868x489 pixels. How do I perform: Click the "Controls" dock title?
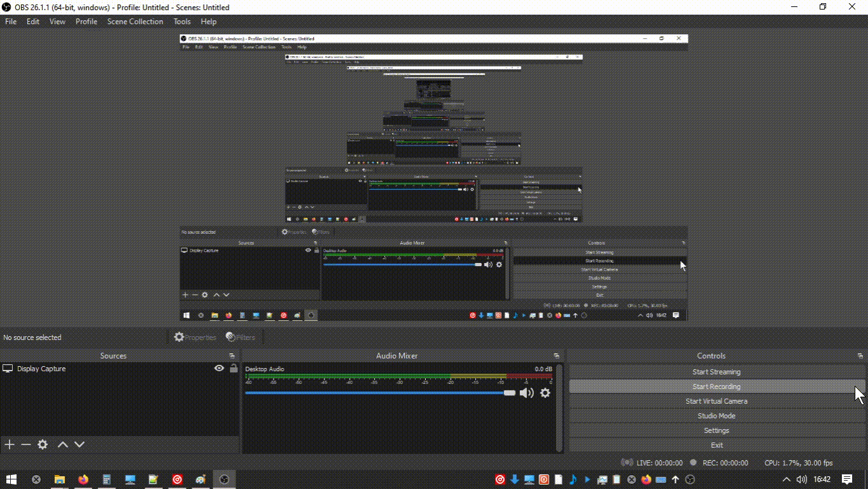tap(711, 356)
